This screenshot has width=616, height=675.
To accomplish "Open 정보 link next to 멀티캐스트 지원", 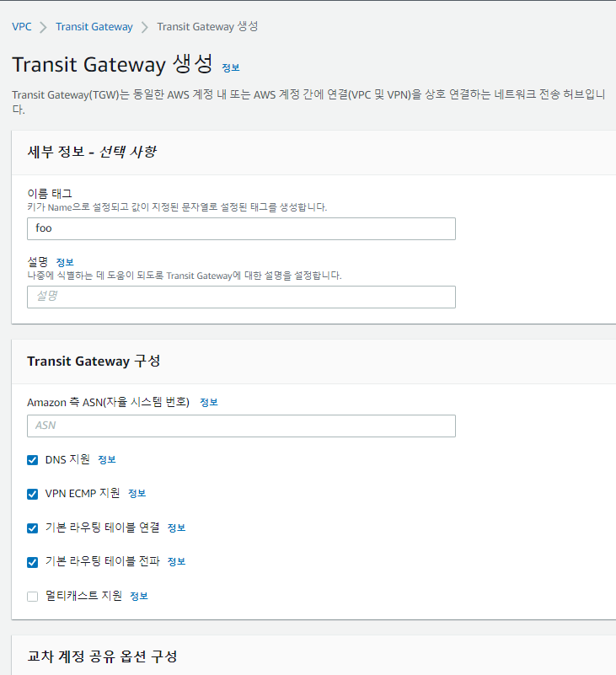I will click(139, 597).
